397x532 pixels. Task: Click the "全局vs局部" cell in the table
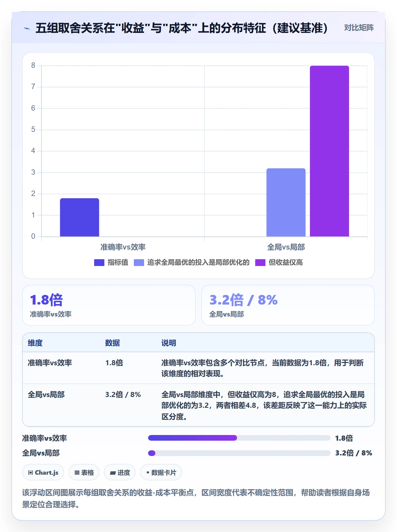[46, 394]
